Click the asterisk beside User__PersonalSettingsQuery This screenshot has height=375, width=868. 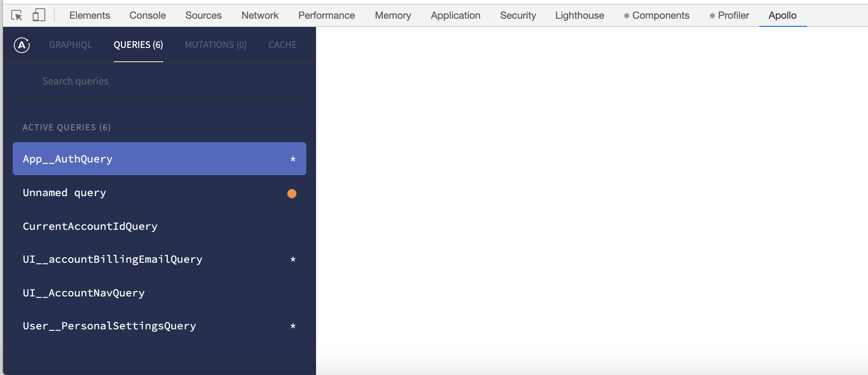pos(292,326)
